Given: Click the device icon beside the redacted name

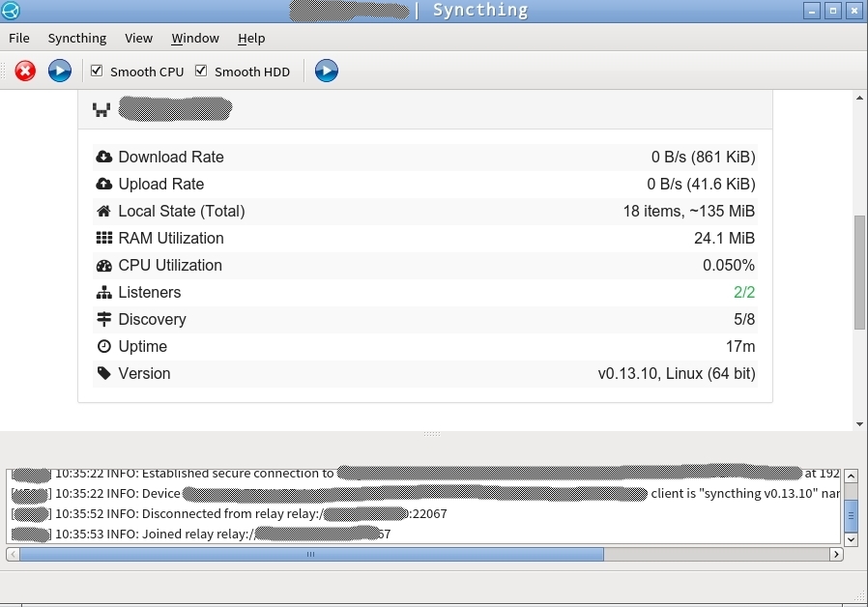Looking at the screenshot, I should (x=101, y=109).
